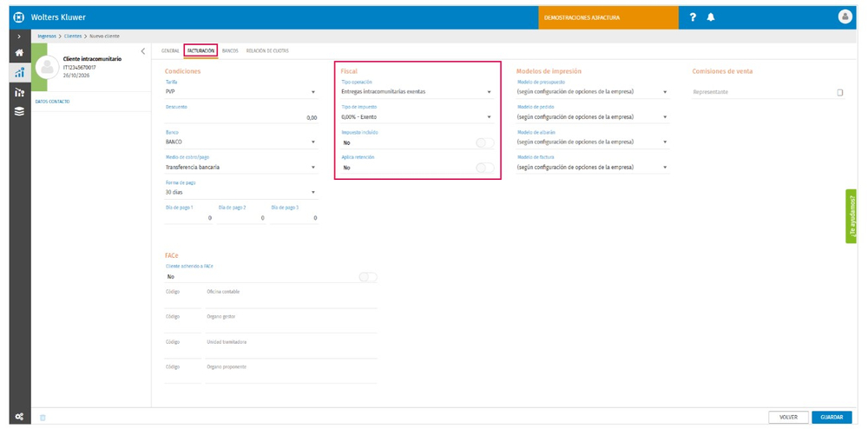Click the Volver button
Screen dimensions: 868x429
coord(788,418)
